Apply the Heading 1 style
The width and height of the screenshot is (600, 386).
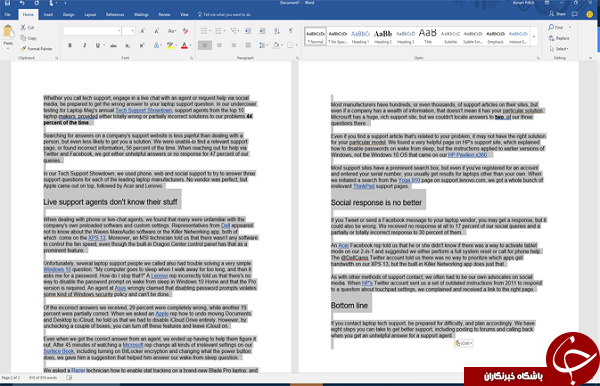360,37
